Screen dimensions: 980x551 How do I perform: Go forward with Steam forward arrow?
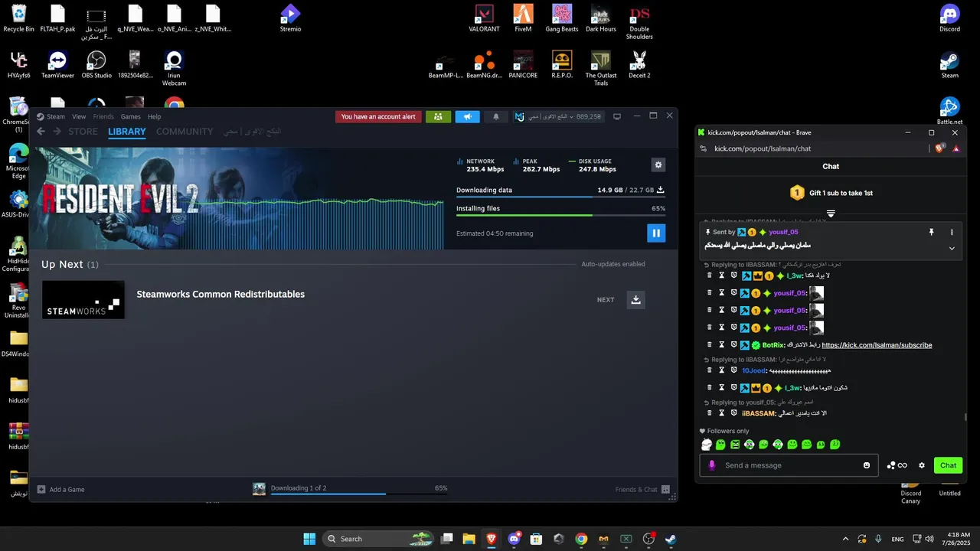tap(57, 132)
